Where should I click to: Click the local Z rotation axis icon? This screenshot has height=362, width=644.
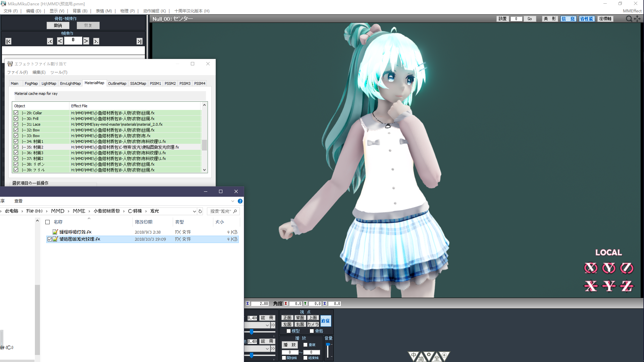click(627, 268)
